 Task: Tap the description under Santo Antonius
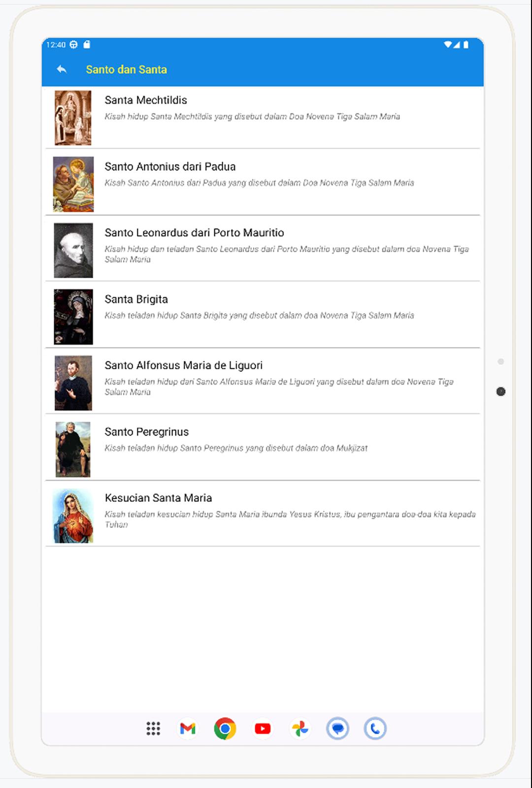(259, 183)
